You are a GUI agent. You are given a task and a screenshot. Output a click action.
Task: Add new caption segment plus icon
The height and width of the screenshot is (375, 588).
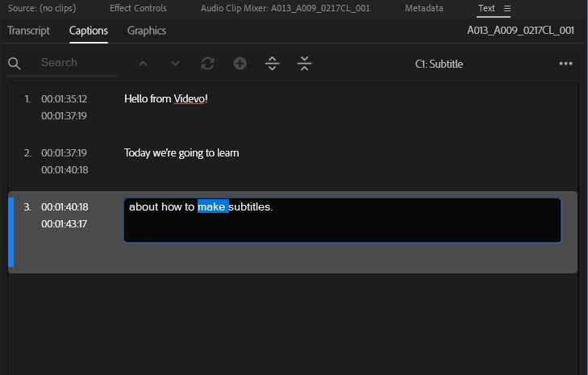(240, 64)
